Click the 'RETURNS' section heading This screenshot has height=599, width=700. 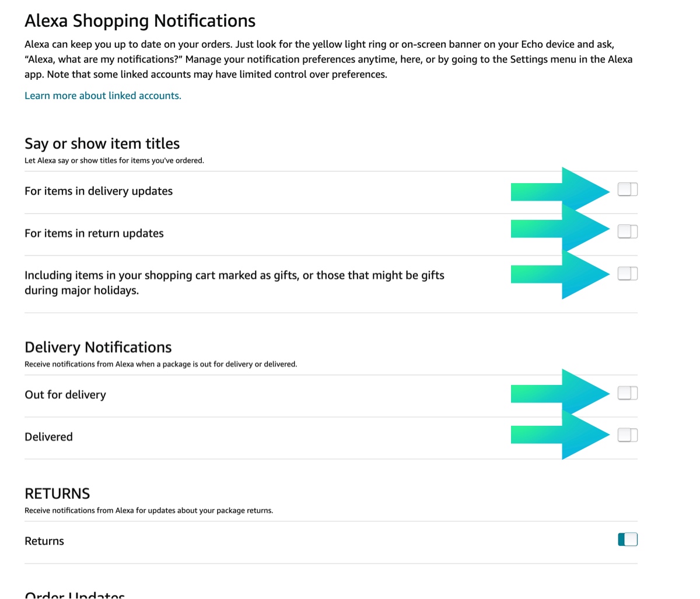click(57, 493)
